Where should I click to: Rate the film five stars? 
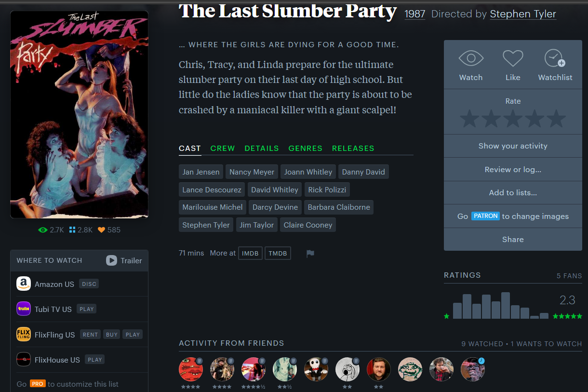[x=556, y=119]
